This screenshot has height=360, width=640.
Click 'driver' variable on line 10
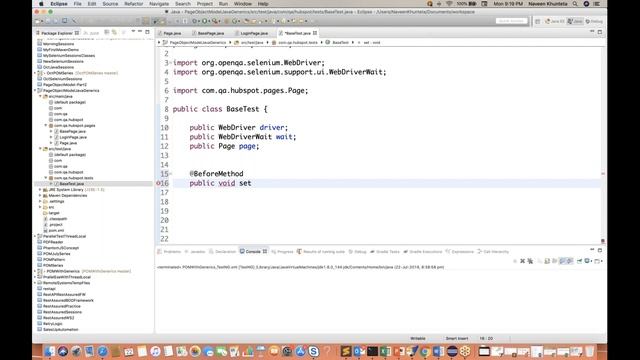point(272,127)
